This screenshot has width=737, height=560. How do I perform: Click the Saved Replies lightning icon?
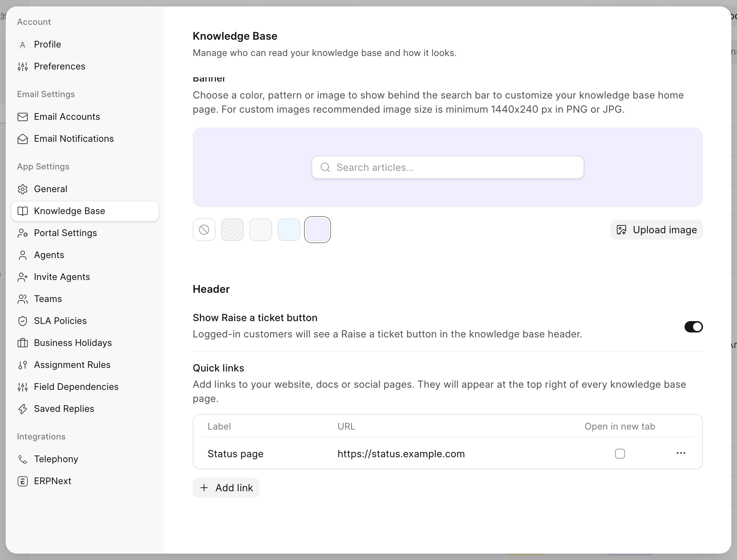click(23, 409)
